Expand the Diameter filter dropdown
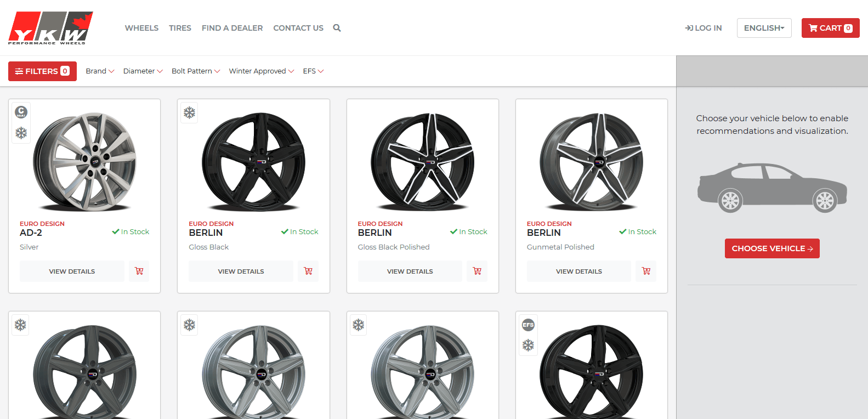 tap(143, 71)
